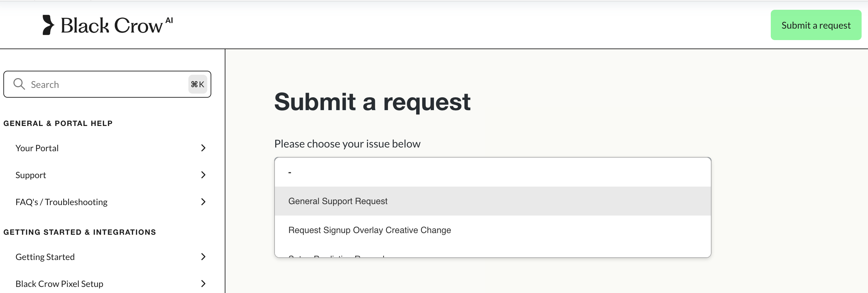Select General Support Request option
This screenshot has width=868, height=293.
[x=338, y=201]
